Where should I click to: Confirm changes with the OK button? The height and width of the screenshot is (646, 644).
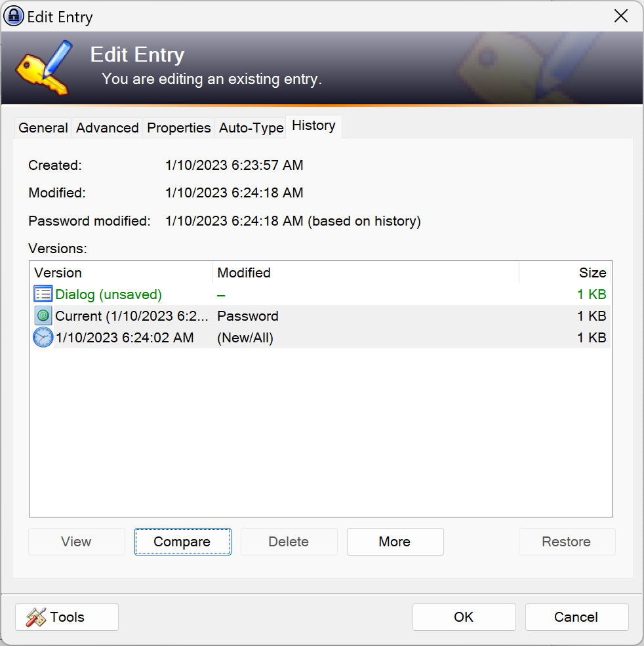pyautogui.click(x=464, y=616)
